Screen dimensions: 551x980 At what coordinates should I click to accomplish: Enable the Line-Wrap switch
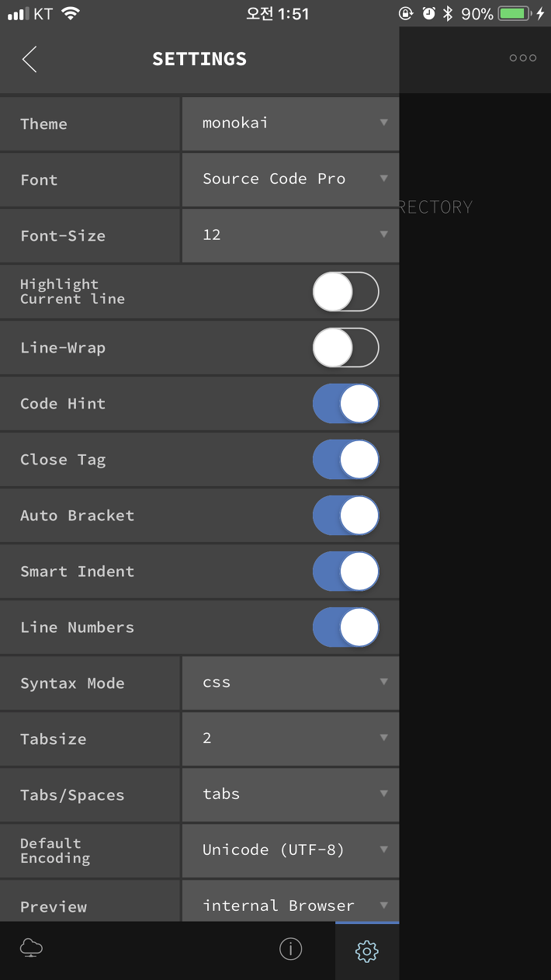click(x=346, y=348)
